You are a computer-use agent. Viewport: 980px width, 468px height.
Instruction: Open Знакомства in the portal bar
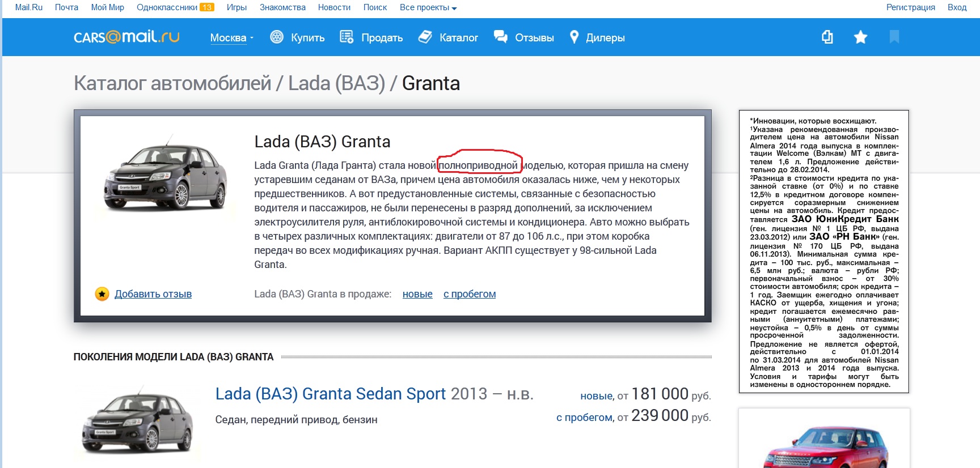click(x=282, y=7)
